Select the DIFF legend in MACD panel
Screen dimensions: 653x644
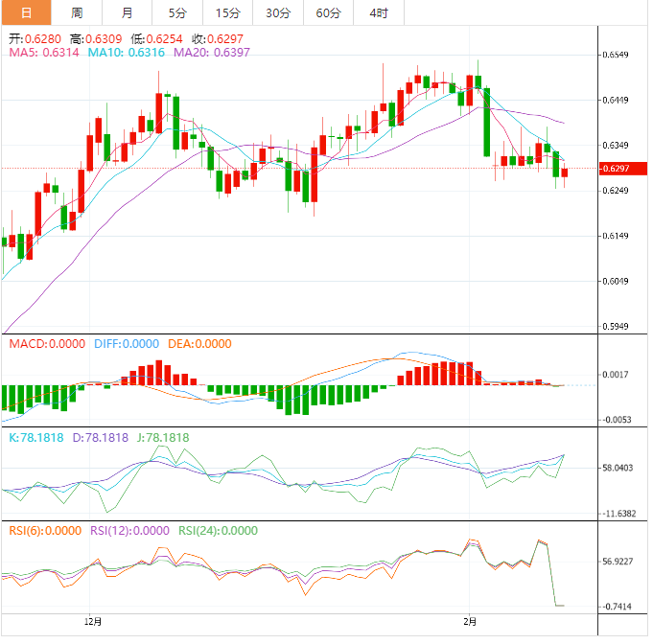coord(127,344)
